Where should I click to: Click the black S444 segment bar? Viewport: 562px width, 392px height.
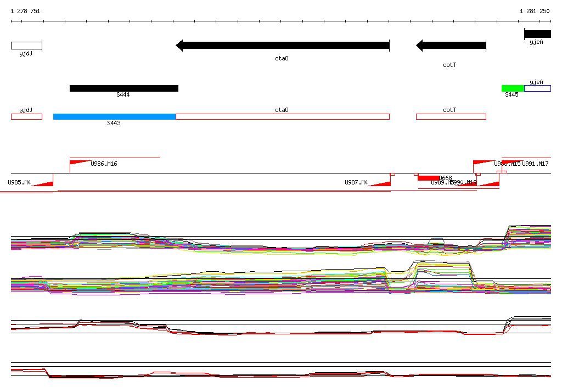tap(123, 88)
